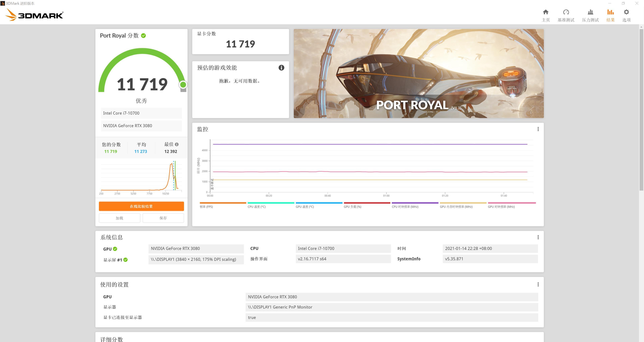Click the display field \\.\DISPLAY1 (3840 × 2160, 175% DPI scaling)
The width and height of the screenshot is (644, 342).
196,259
